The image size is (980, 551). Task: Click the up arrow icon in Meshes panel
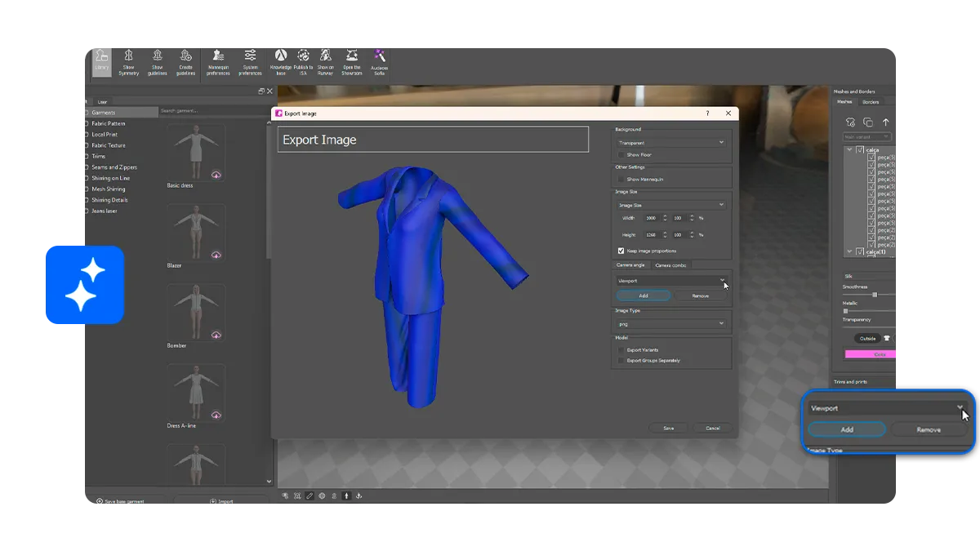click(x=885, y=122)
